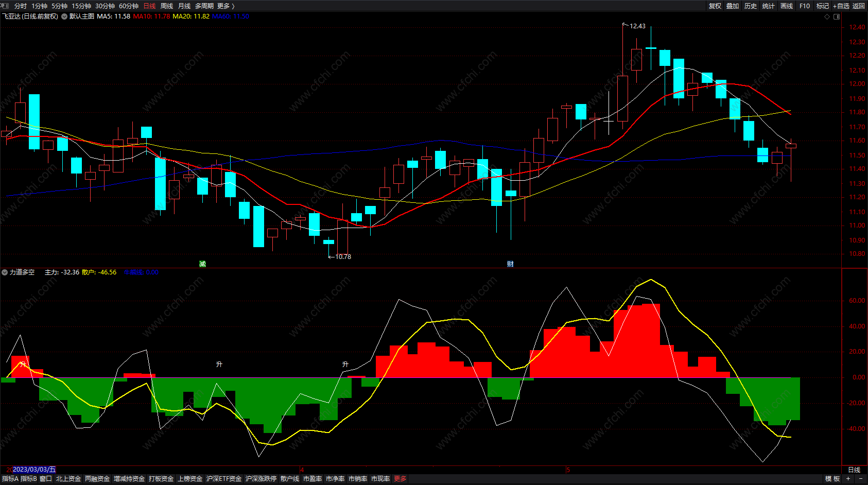Click the 返回 back button
This screenshot has height=485, width=868.
[x=859, y=6]
